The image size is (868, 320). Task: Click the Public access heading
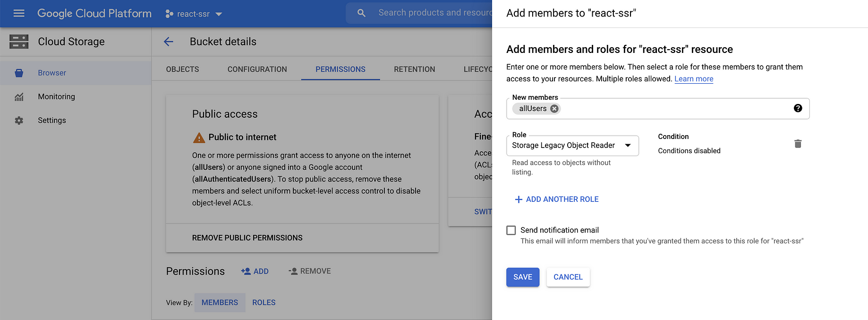(225, 114)
